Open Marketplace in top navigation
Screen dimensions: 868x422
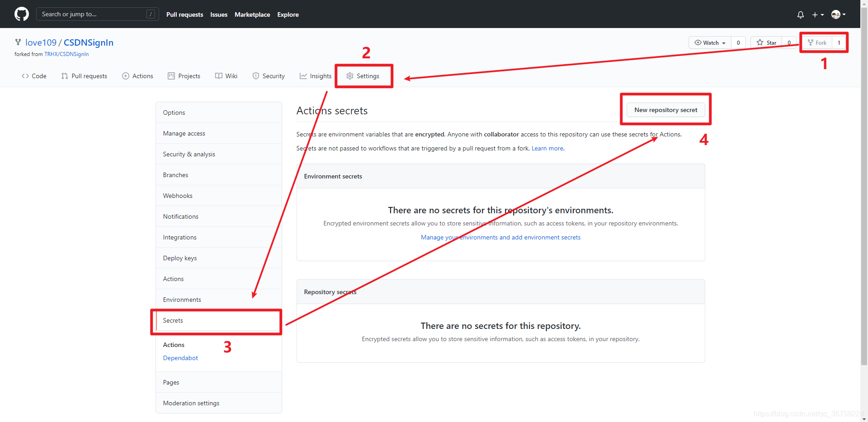(252, 14)
